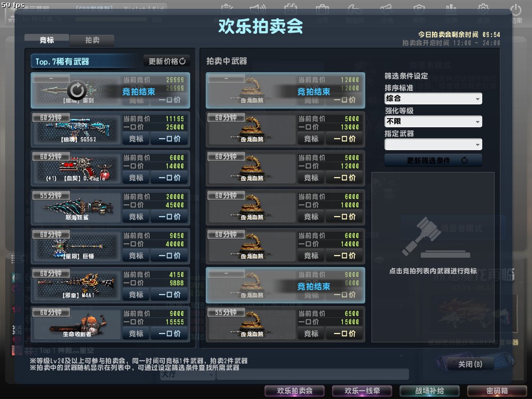The height and width of the screenshot is (399, 532).
Task: Click 更新价格 refresh button
Action: point(167,61)
